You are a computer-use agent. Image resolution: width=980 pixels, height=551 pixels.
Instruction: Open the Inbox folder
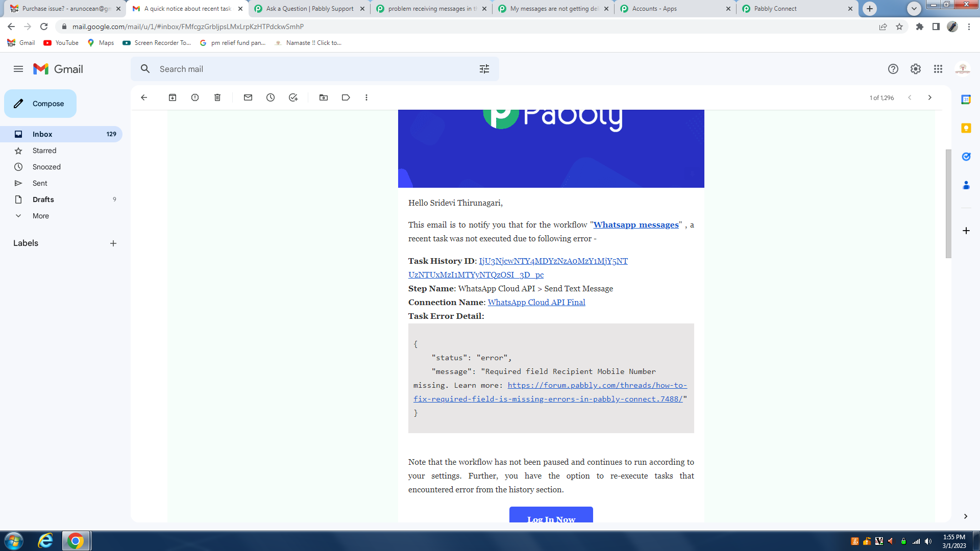[61, 134]
